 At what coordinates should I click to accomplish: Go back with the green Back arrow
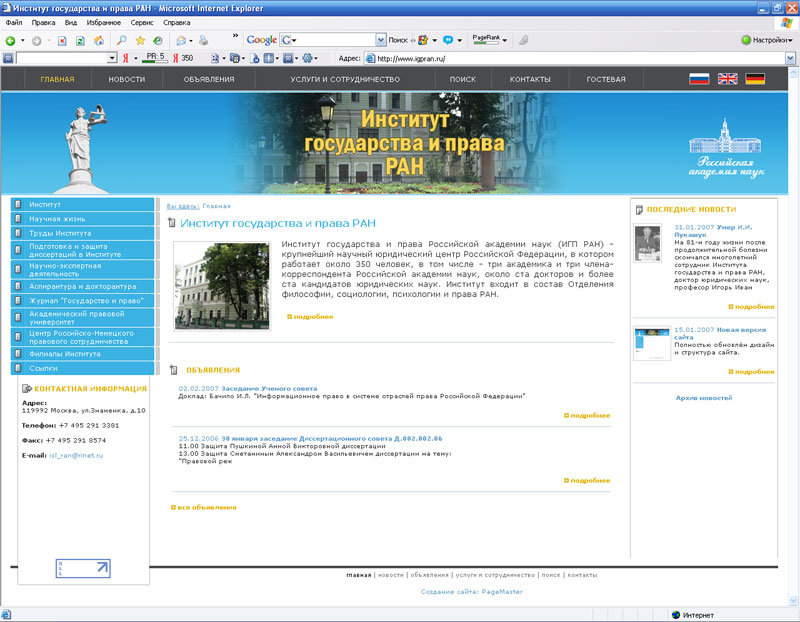click(10, 41)
